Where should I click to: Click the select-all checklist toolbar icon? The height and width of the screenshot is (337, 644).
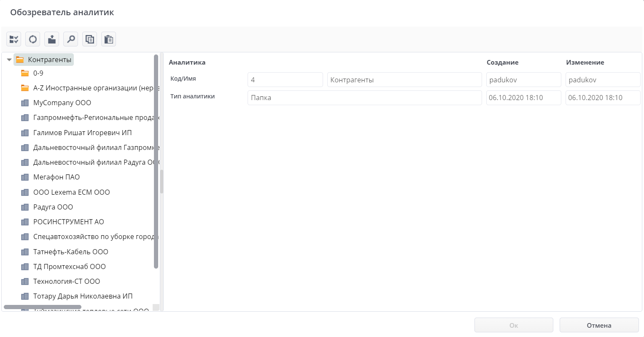(x=13, y=39)
